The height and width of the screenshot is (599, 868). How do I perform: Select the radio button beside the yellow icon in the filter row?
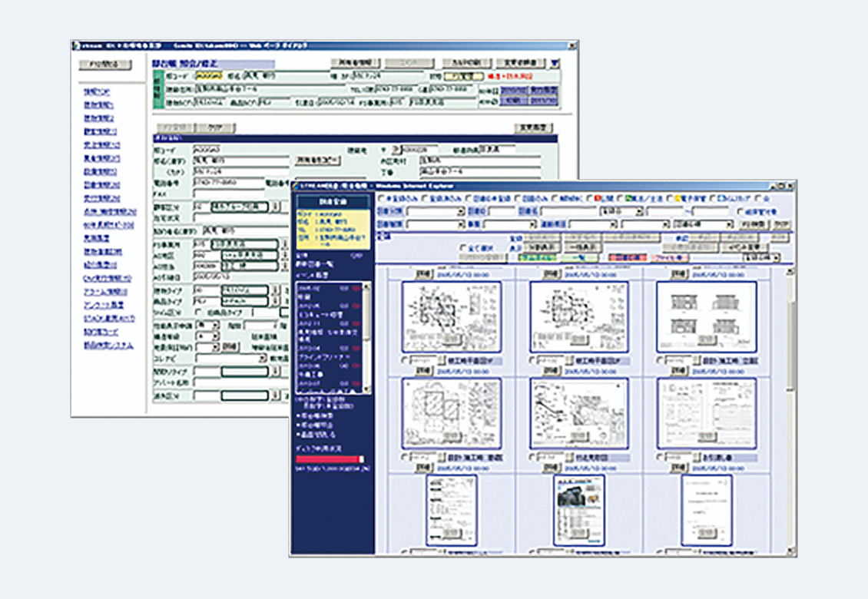click(669, 198)
